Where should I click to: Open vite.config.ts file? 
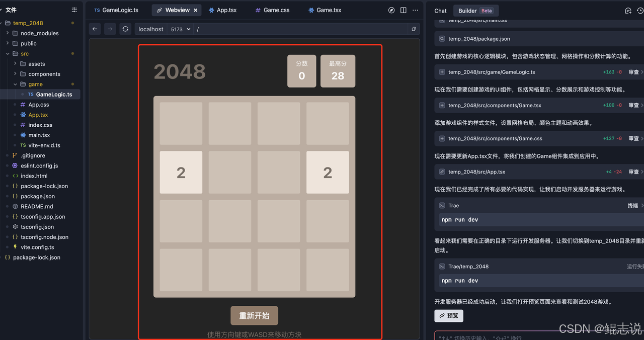click(x=37, y=247)
